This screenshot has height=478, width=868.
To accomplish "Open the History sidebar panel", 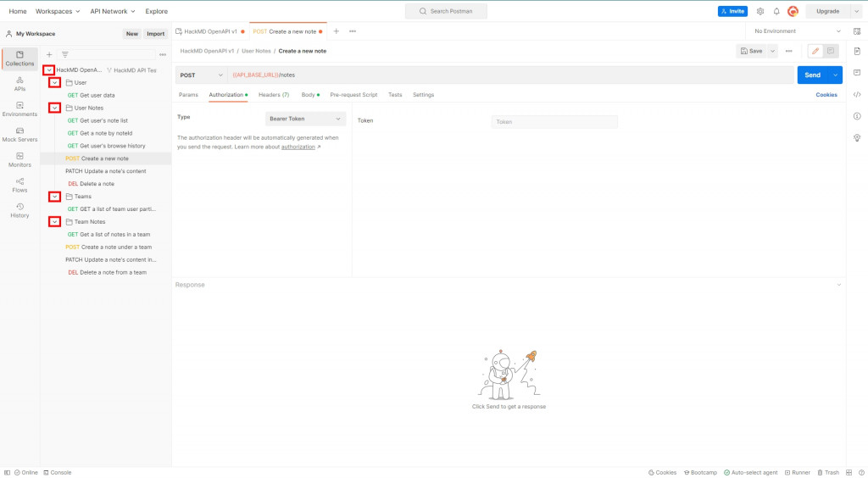I will tap(20, 211).
